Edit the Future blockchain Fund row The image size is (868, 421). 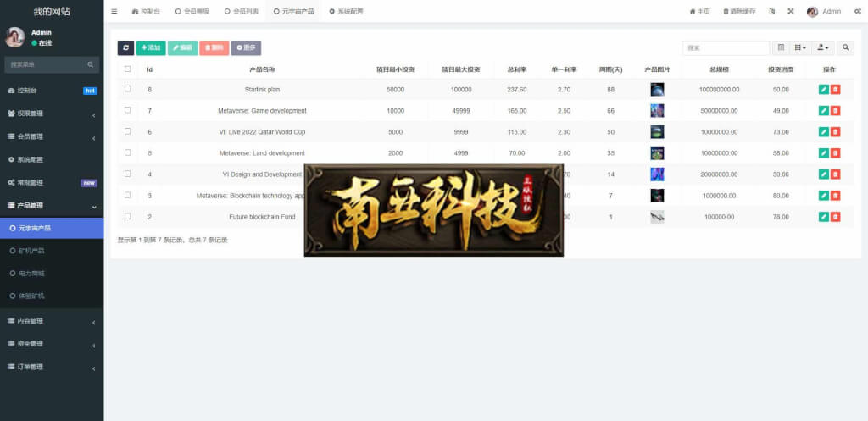pos(824,217)
